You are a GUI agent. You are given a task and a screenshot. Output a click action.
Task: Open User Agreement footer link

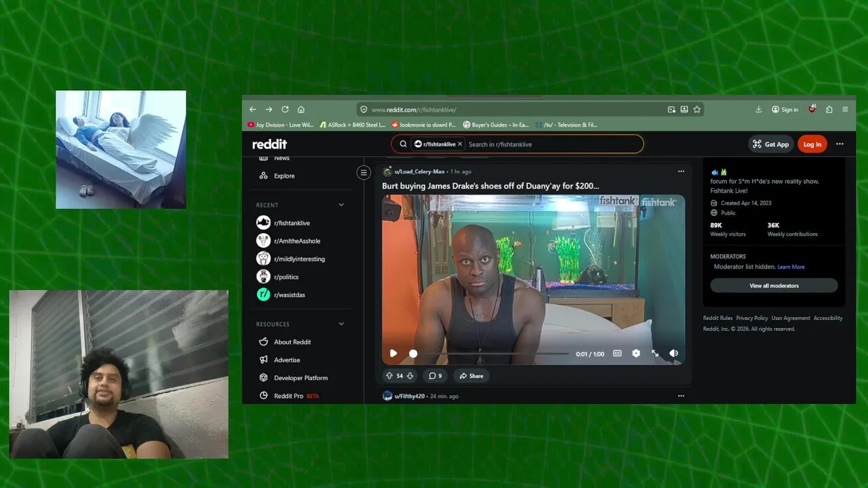[x=791, y=318]
